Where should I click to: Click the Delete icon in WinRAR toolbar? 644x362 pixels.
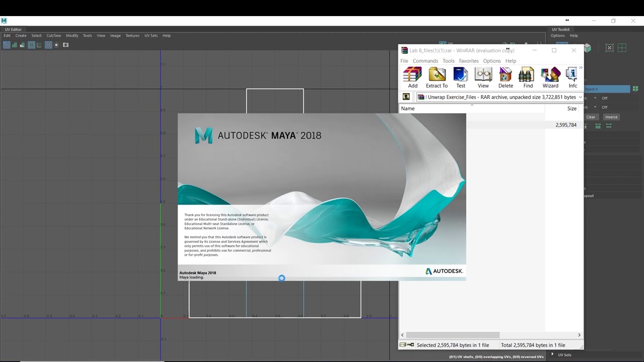pos(506,77)
